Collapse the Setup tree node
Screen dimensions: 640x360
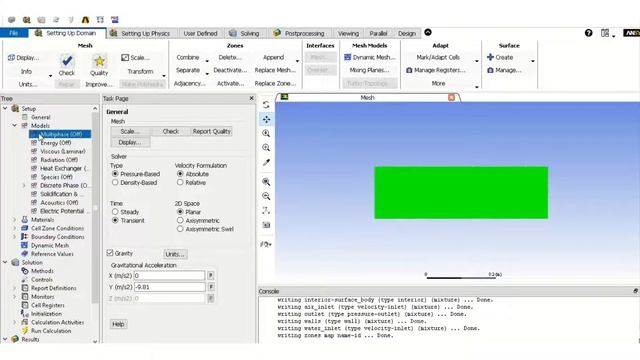tap(5, 109)
